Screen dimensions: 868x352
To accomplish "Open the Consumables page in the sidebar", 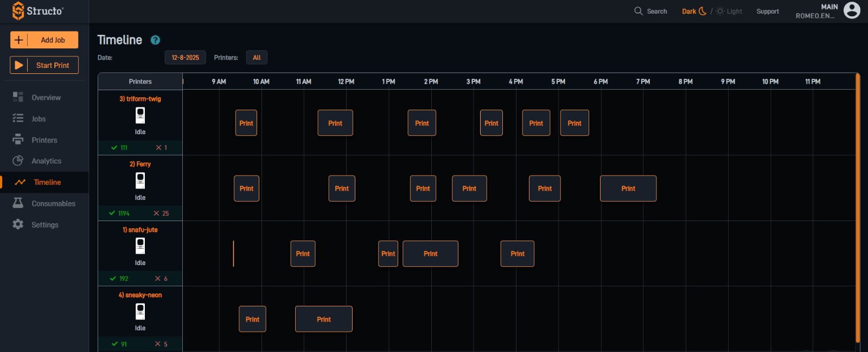I will (53, 204).
